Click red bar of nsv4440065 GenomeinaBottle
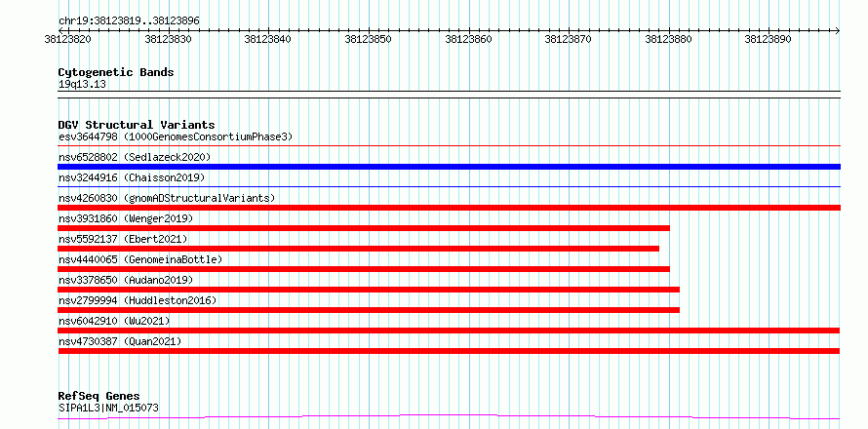 364,269
